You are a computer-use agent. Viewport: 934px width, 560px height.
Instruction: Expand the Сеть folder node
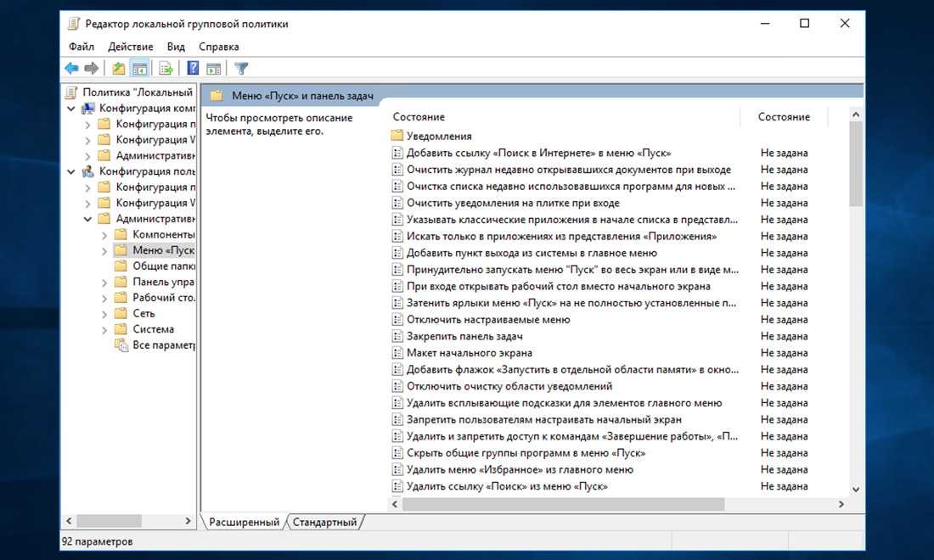click(x=104, y=314)
